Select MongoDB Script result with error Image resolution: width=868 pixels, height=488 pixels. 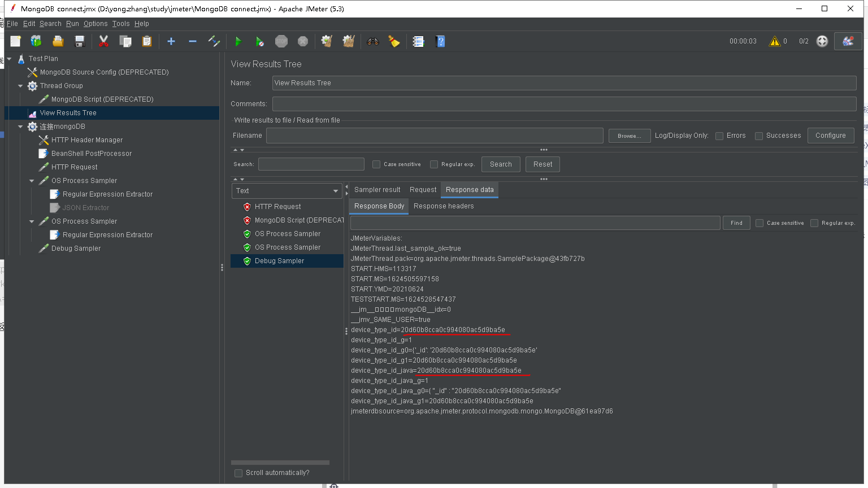[x=293, y=220]
